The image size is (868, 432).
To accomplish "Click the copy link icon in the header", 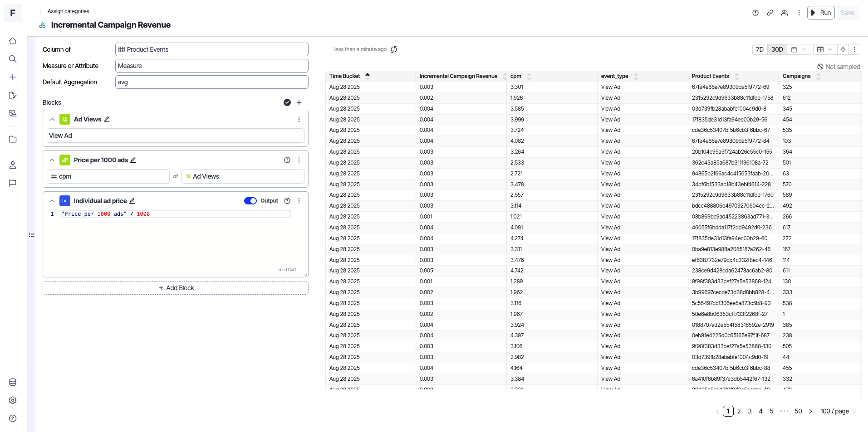I will [770, 13].
